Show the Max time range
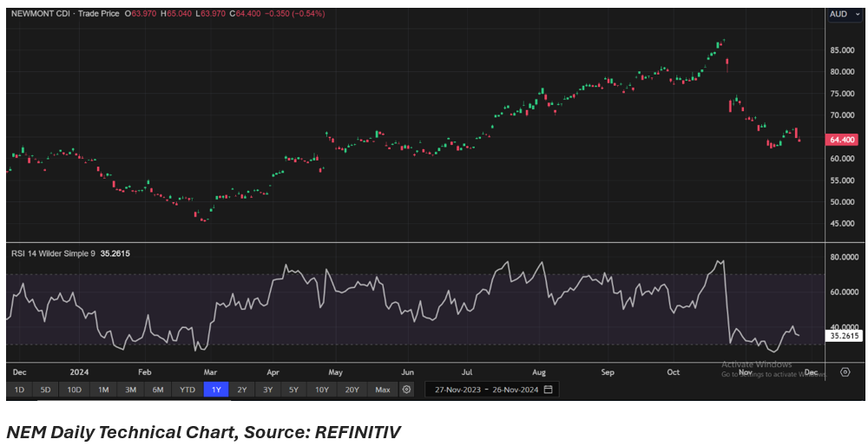The width and height of the screenshot is (868, 446). [x=382, y=390]
